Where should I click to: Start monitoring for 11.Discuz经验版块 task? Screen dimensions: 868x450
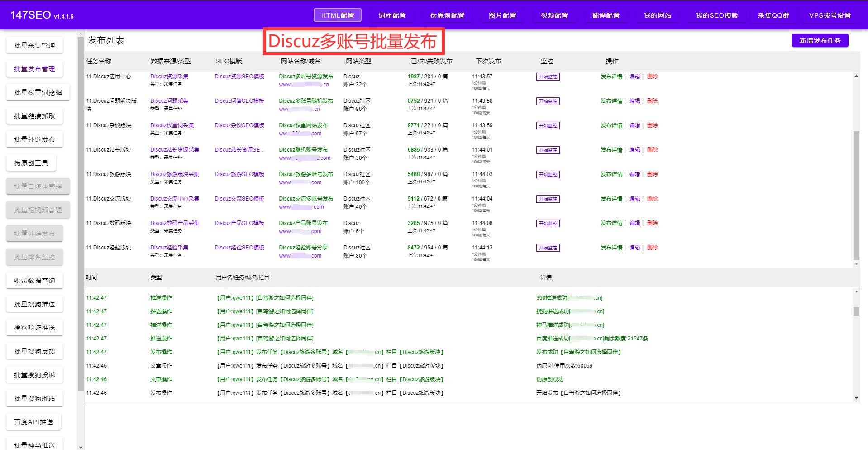click(548, 248)
